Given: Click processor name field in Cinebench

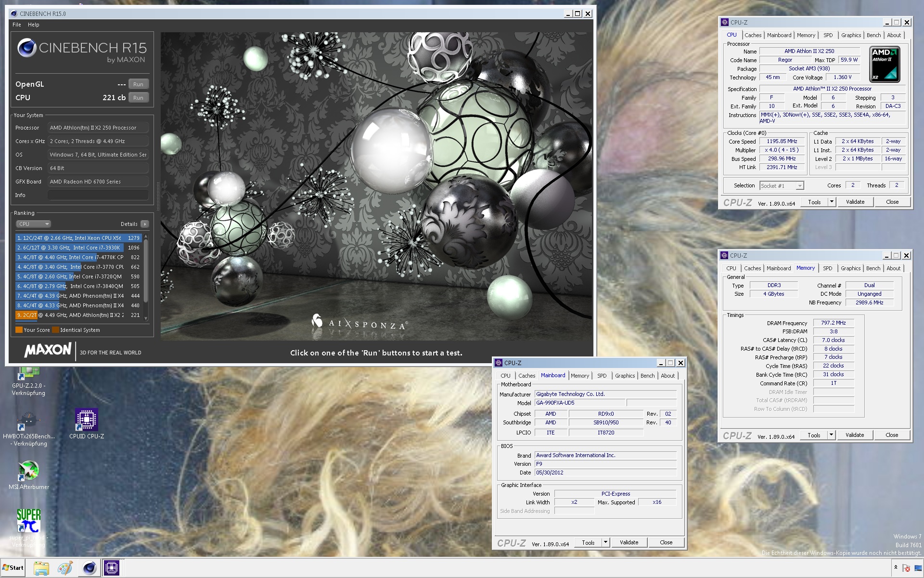Looking at the screenshot, I should [x=98, y=128].
